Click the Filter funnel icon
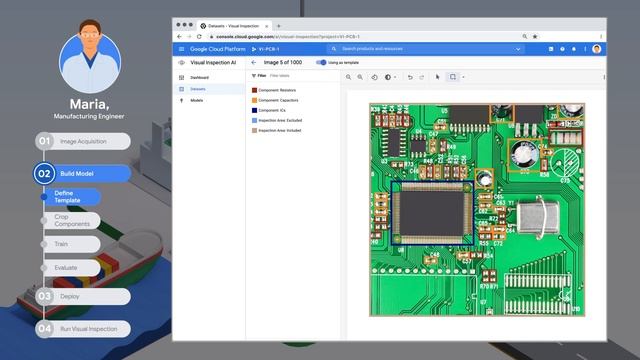Image resolution: width=640 pixels, height=360 pixels. (254, 76)
